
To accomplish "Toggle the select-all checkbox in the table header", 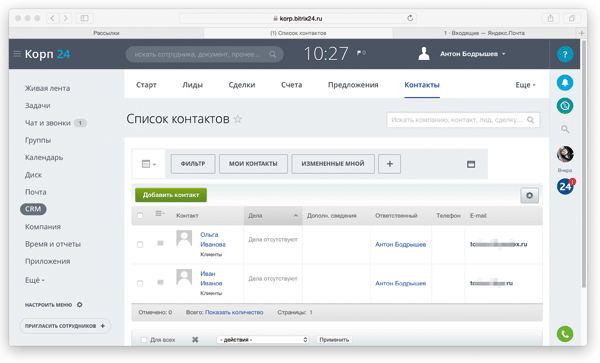I will pos(140,216).
